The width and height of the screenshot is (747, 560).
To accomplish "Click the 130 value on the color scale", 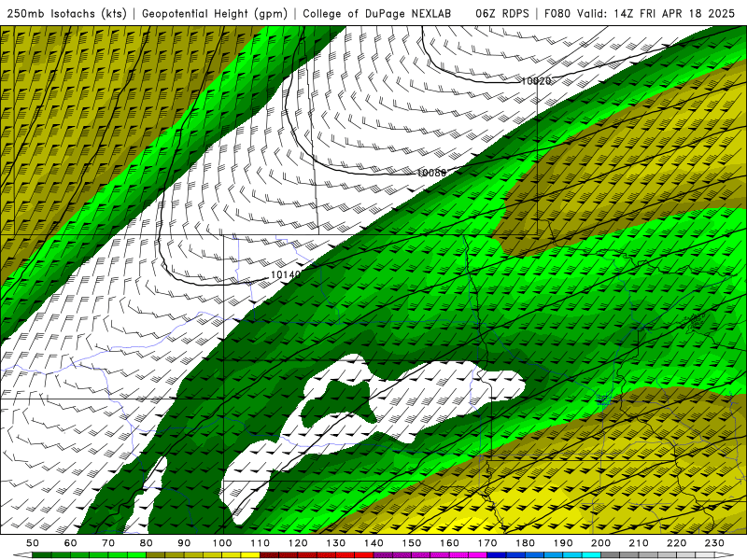I will click(336, 543).
